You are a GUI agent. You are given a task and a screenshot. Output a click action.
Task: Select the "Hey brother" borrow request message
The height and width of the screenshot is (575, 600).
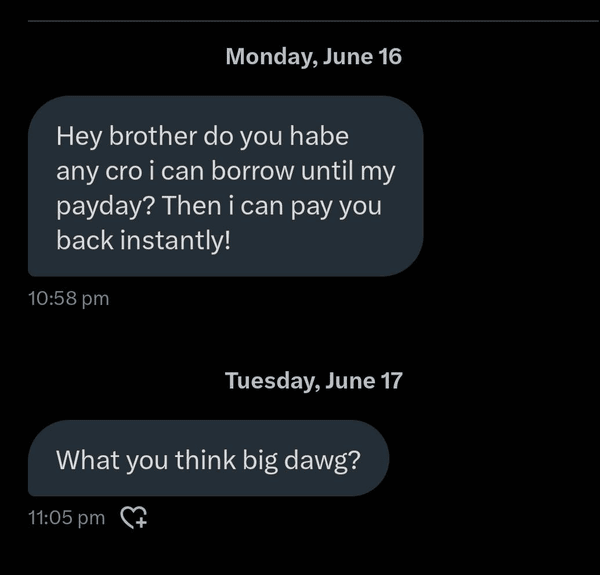coord(225,186)
